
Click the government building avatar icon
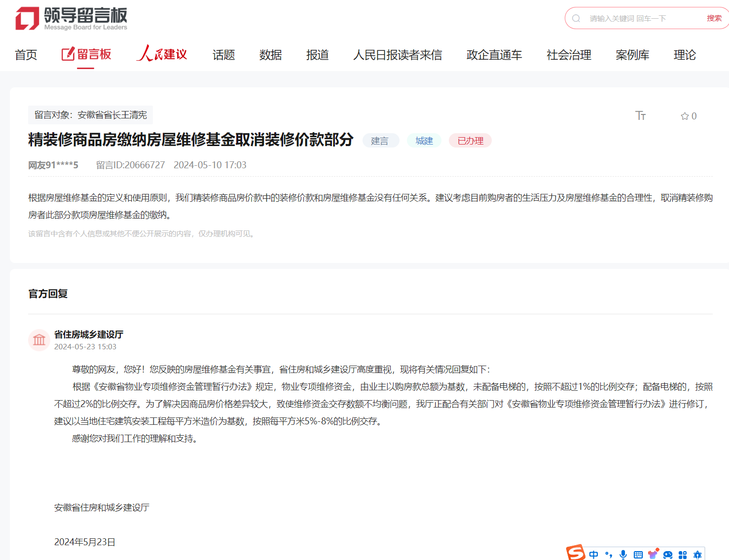[39, 340]
